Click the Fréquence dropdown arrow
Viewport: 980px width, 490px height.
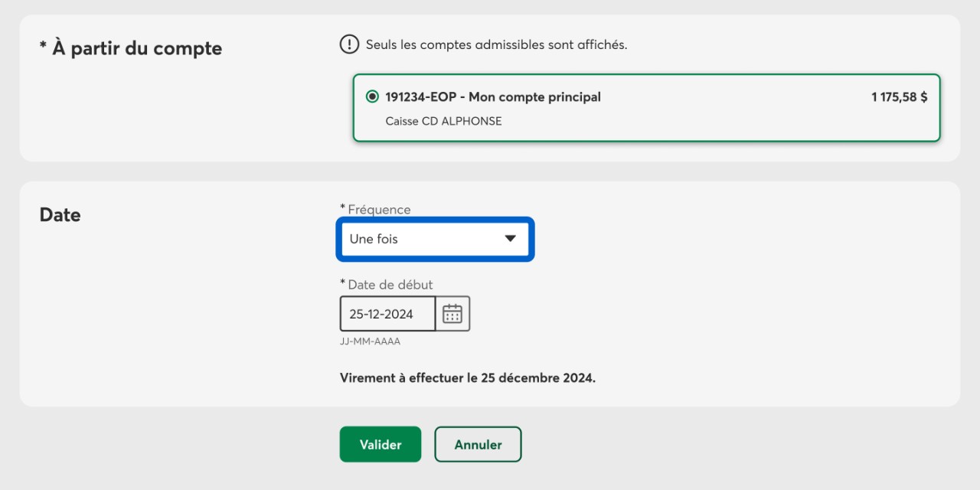tap(511, 239)
